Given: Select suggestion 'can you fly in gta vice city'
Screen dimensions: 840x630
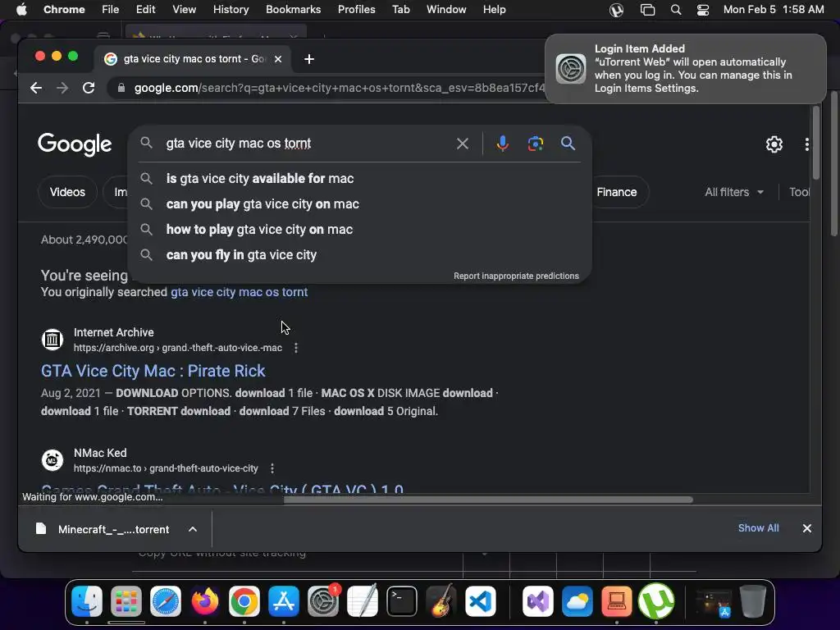Looking at the screenshot, I should pos(360,255).
